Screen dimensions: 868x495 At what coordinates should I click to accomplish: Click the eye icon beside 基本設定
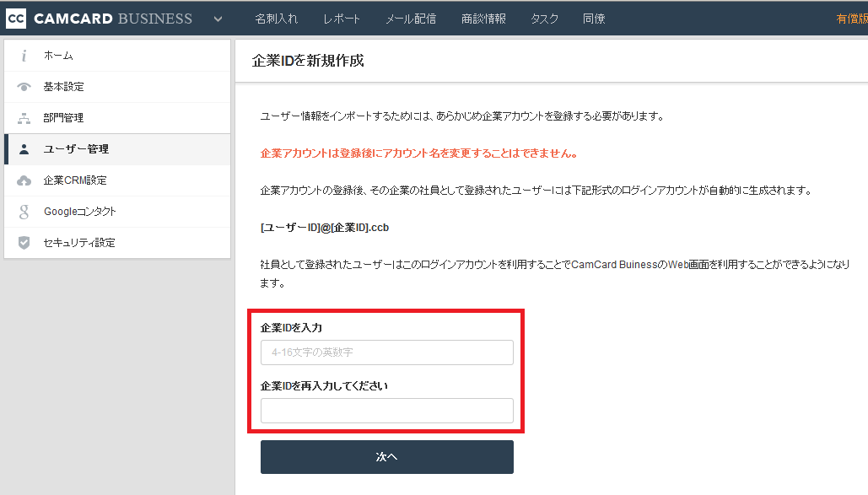tap(24, 86)
